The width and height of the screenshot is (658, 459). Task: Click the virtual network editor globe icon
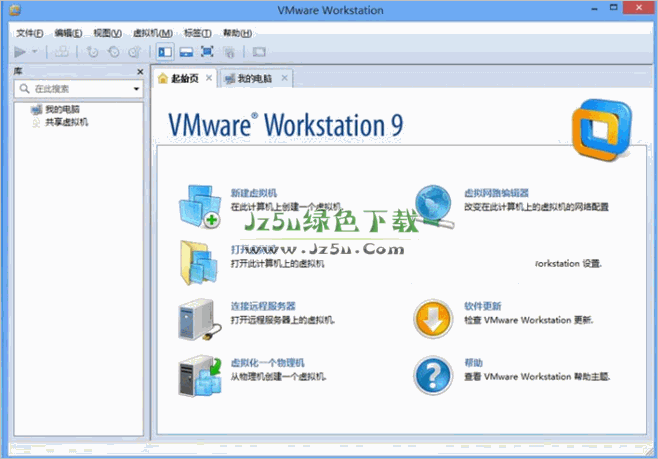pyautogui.click(x=435, y=207)
